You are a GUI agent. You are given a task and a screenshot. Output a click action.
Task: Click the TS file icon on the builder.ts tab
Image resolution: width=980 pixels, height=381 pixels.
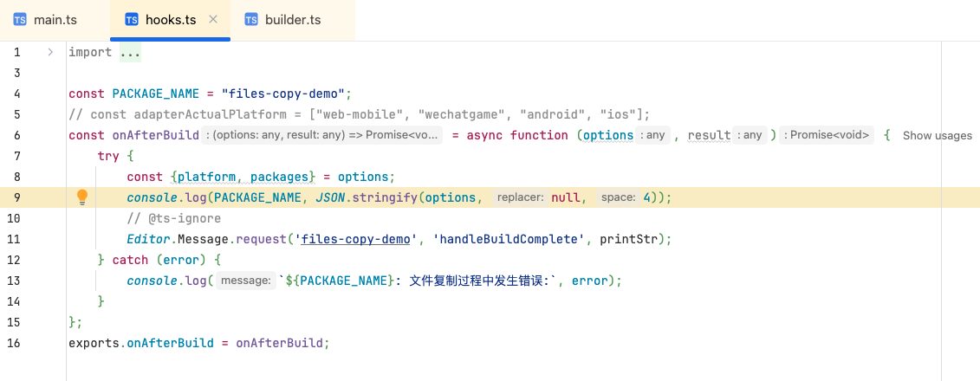pyautogui.click(x=251, y=20)
